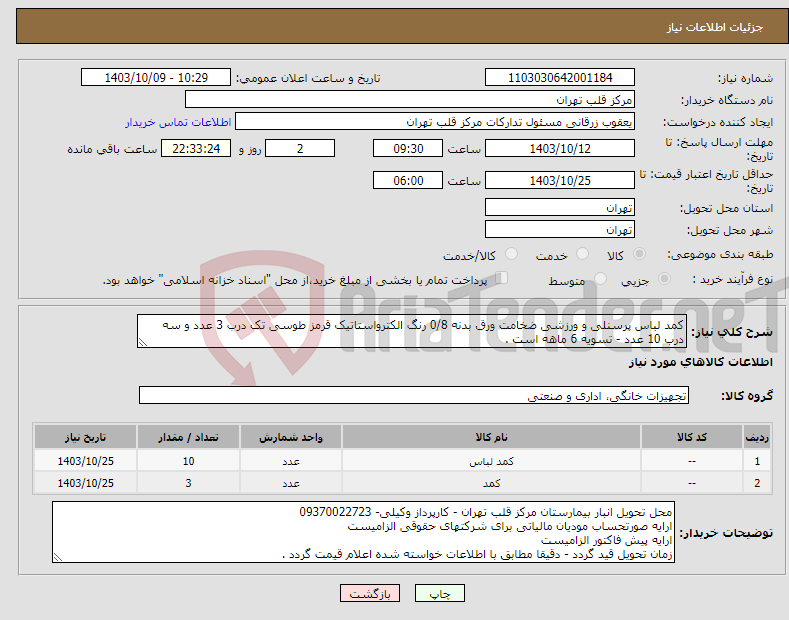
Task: Click the buyer notes box resize handle
Action: point(58,557)
